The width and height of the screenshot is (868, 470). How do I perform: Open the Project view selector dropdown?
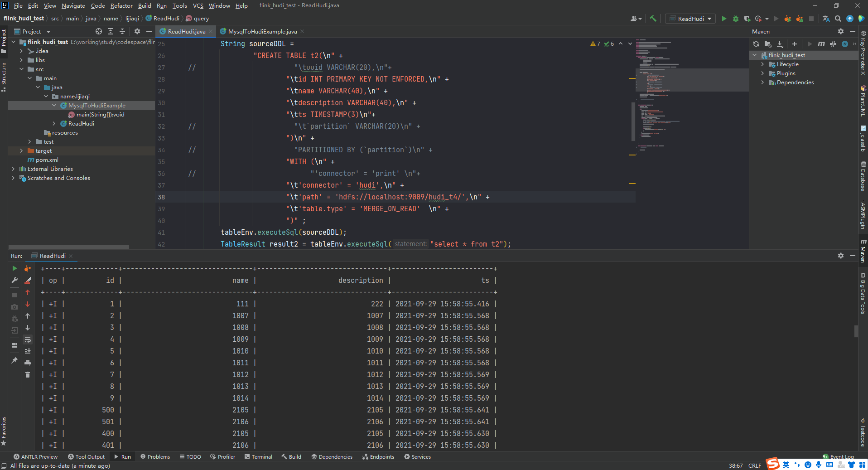[x=32, y=31]
